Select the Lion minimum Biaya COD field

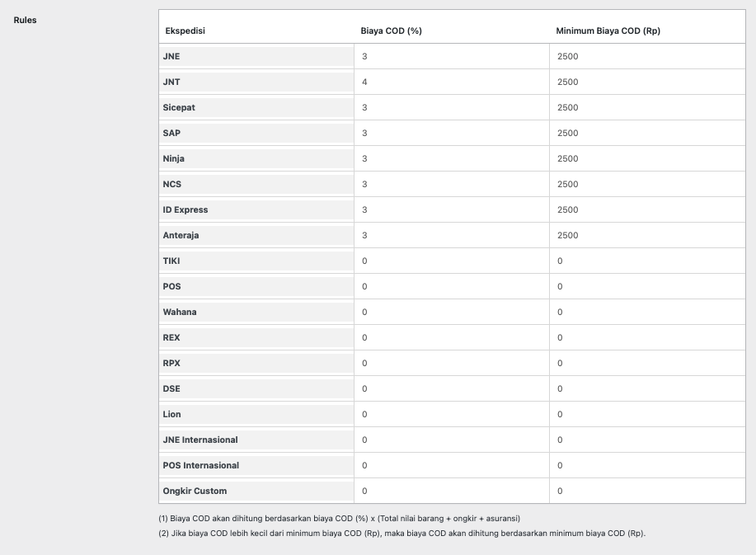[x=647, y=414]
